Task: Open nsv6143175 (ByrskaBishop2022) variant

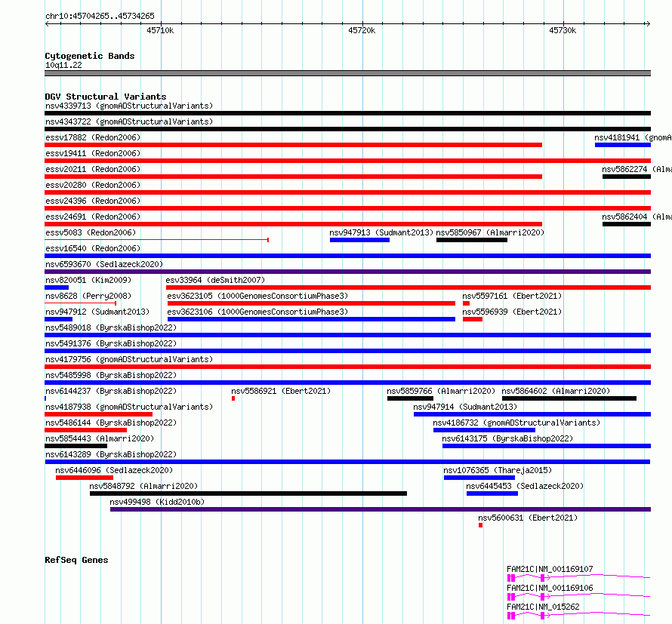Action: pyautogui.click(x=508, y=438)
